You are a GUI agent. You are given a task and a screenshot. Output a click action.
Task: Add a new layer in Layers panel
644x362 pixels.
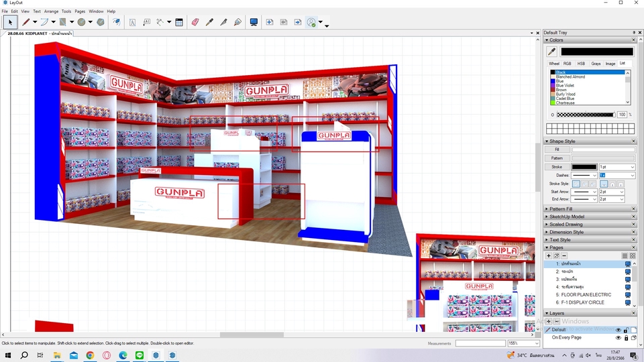click(x=549, y=321)
